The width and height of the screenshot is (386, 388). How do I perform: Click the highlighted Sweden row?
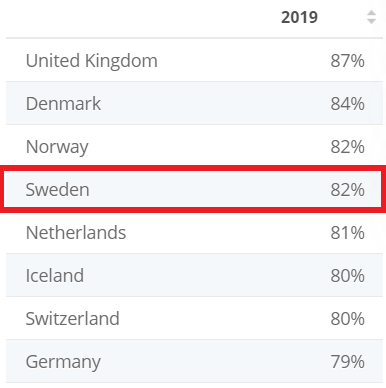[193, 189]
